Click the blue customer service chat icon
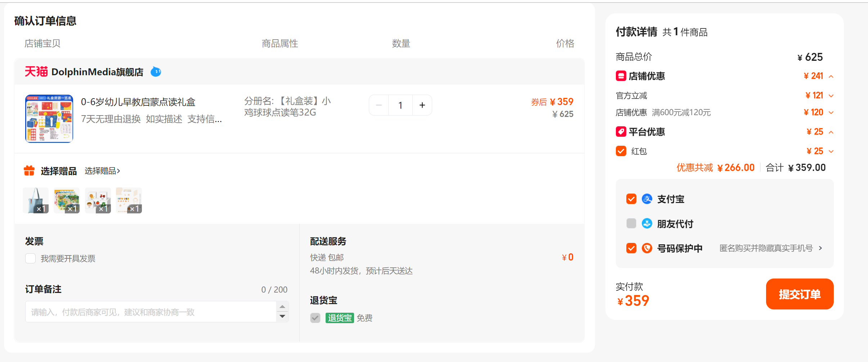Viewport: 868px width, 362px height. [x=156, y=72]
